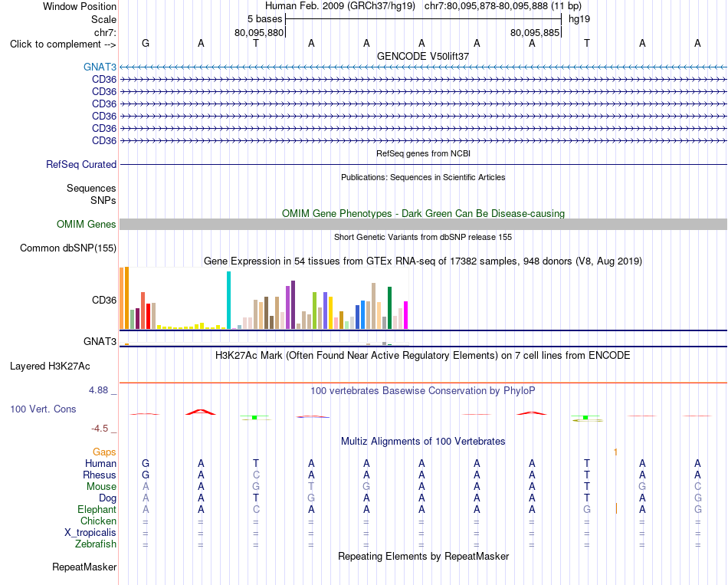
Task: Select the Elephant species label
Action: pos(97,509)
